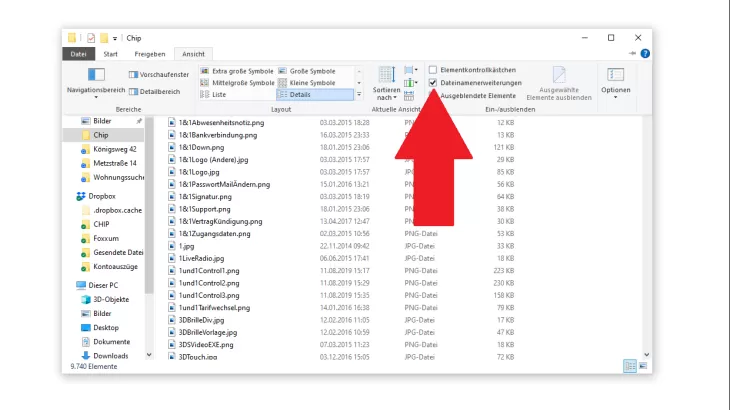
Task: Click the help question mark icon
Action: (x=643, y=54)
